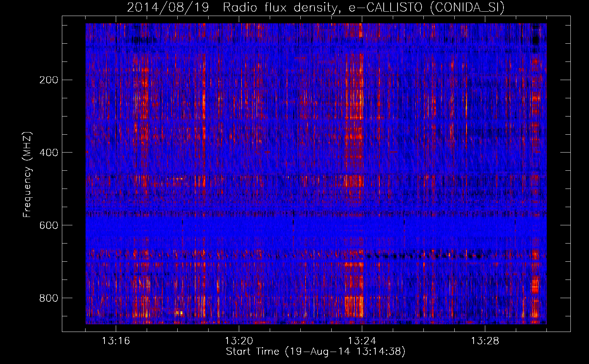Click the "Frequency (MHZ)" axis label
Image resolution: width=589 pixels, height=364 pixels.
[x=27, y=175]
